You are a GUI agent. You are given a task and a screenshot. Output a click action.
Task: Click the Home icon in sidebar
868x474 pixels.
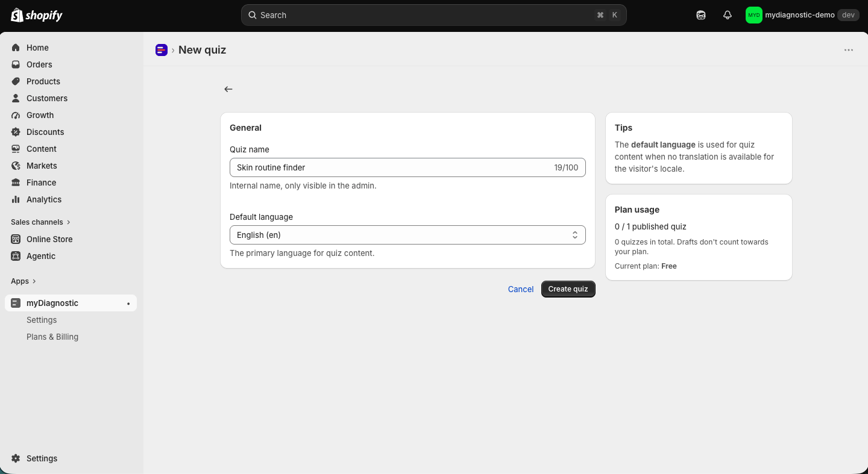click(16, 48)
